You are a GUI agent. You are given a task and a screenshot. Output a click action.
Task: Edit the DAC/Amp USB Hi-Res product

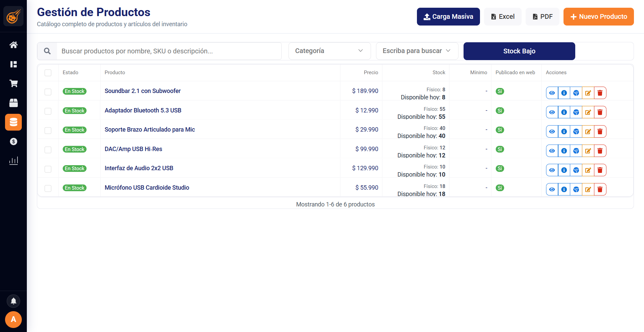click(x=588, y=151)
